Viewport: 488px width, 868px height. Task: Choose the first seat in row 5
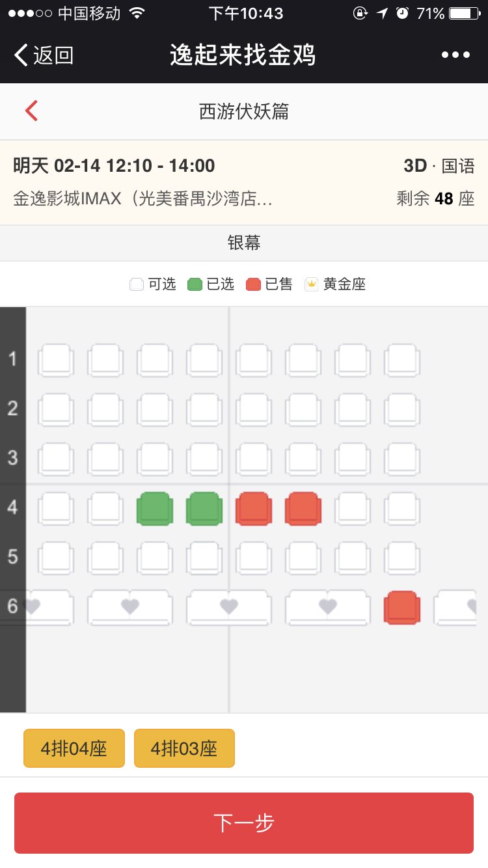point(56,558)
